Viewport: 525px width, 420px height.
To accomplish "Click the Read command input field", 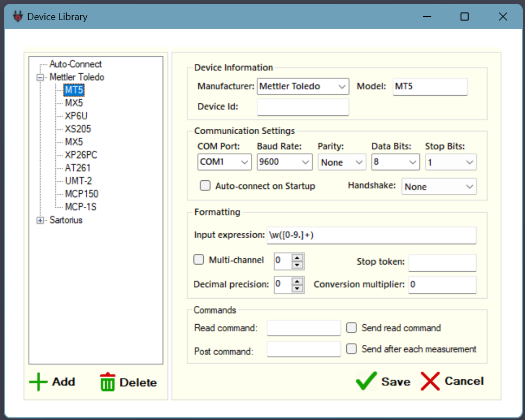I will point(304,327).
